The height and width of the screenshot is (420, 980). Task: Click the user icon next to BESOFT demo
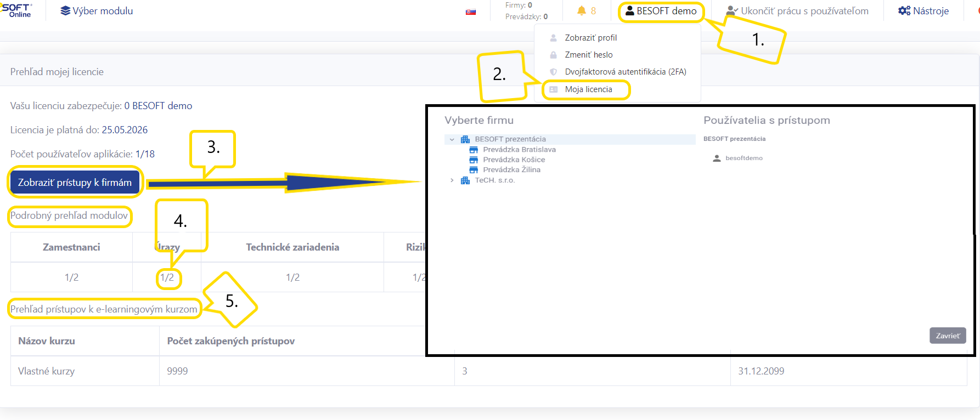pyautogui.click(x=630, y=10)
